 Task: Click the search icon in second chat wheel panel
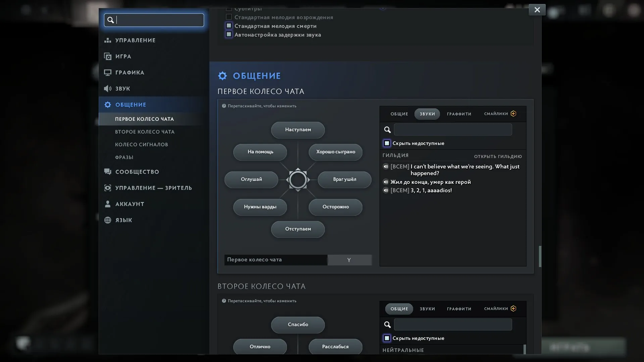tap(388, 325)
